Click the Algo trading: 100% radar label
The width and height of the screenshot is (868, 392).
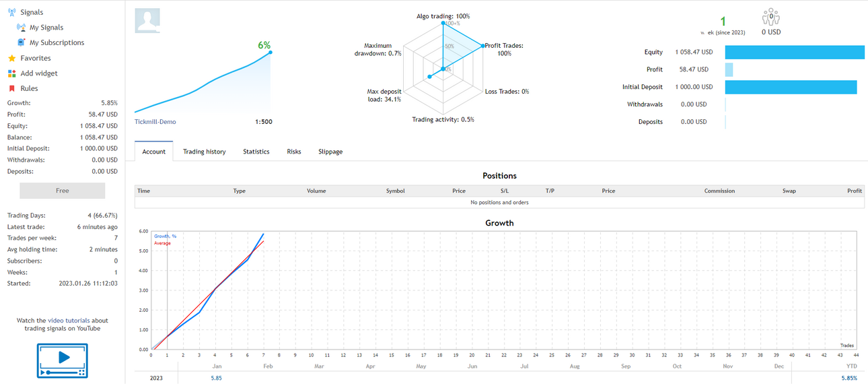point(443,16)
